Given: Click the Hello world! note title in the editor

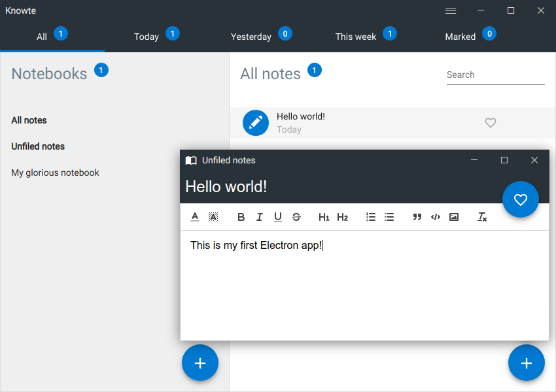Looking at the screenshot, I should coord(226,187).
